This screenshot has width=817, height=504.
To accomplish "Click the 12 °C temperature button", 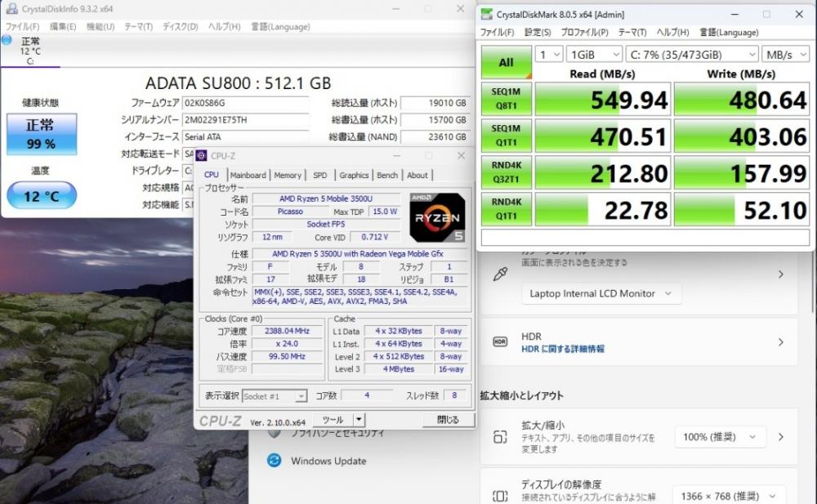I will click(x=42, y=195).
